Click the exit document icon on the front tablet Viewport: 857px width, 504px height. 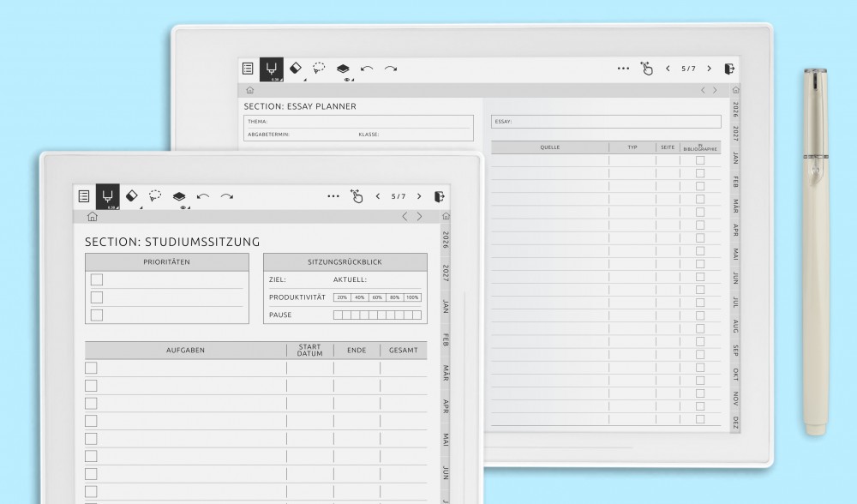coord(439,196)
